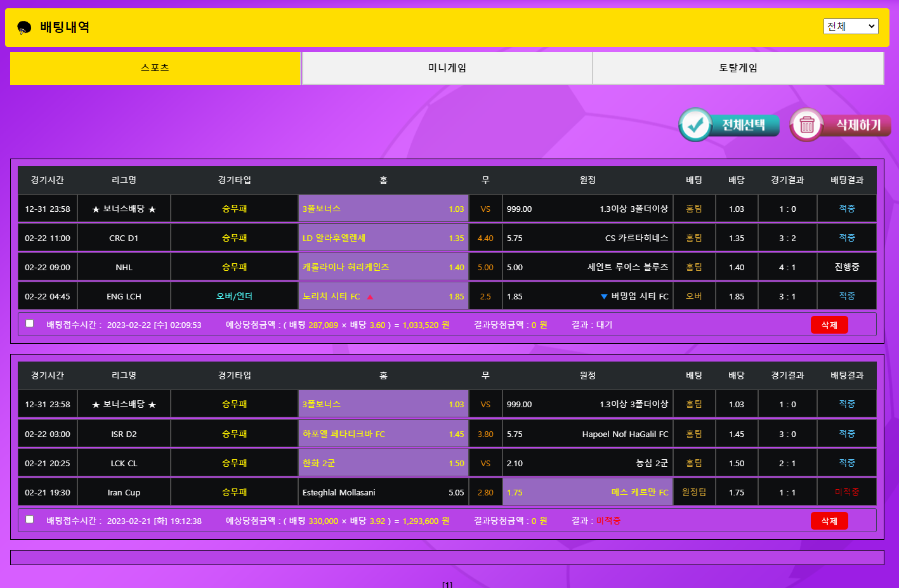Tick the checkbox for the 2023-02-22 bet slip

[30, 323]
